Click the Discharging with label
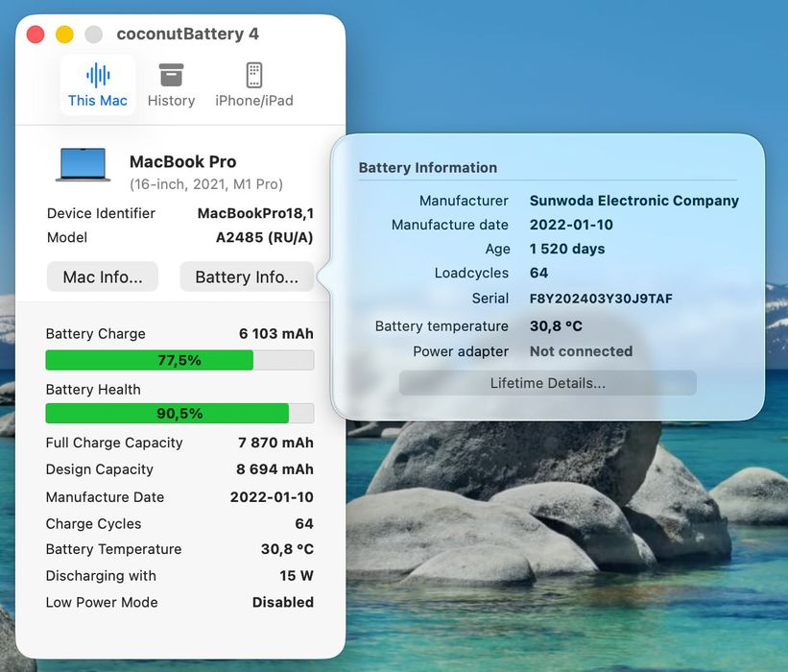Image resolution: width=788 pixels, height=672 pixels. coord(101,575)
